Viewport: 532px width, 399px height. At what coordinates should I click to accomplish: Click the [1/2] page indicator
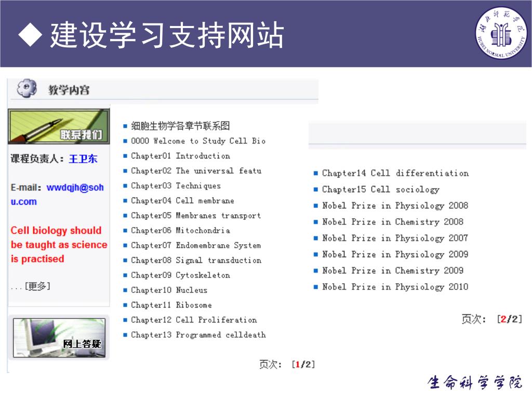tap(303, 364)
